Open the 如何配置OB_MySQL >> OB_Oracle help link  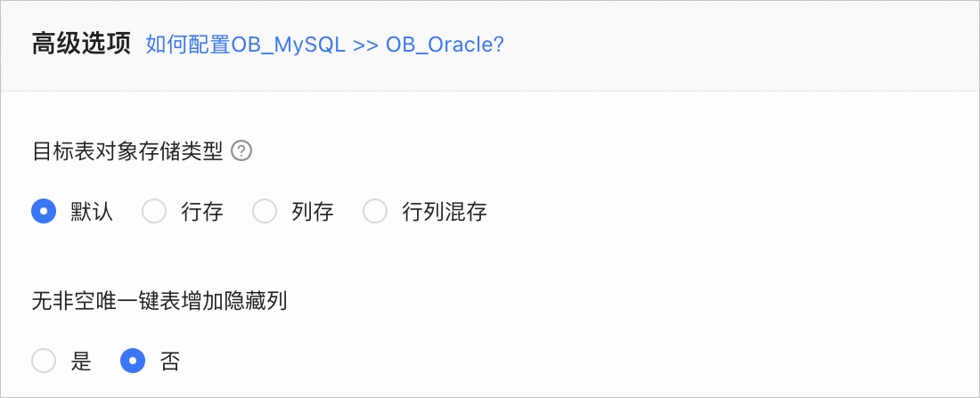(325, 45)
